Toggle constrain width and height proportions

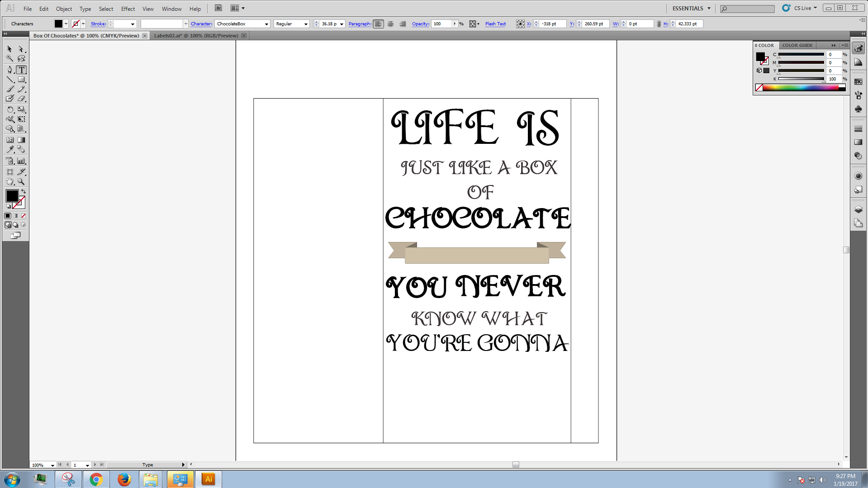coord(659,24)
